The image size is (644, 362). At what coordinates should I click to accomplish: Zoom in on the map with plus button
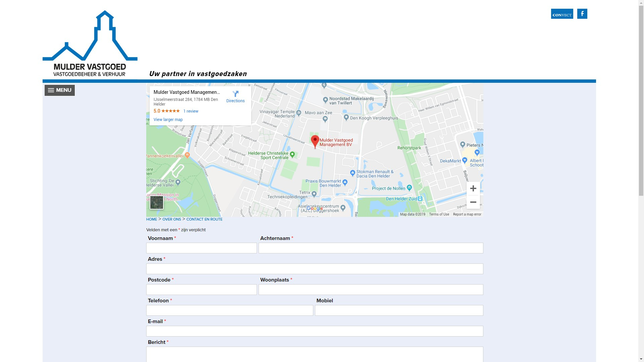(x=473, y=188)
